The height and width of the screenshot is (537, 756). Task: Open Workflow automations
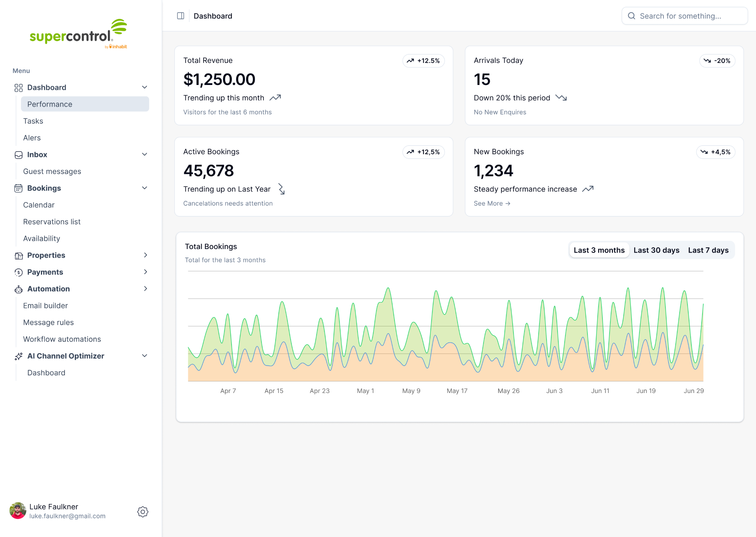[62, 339]
